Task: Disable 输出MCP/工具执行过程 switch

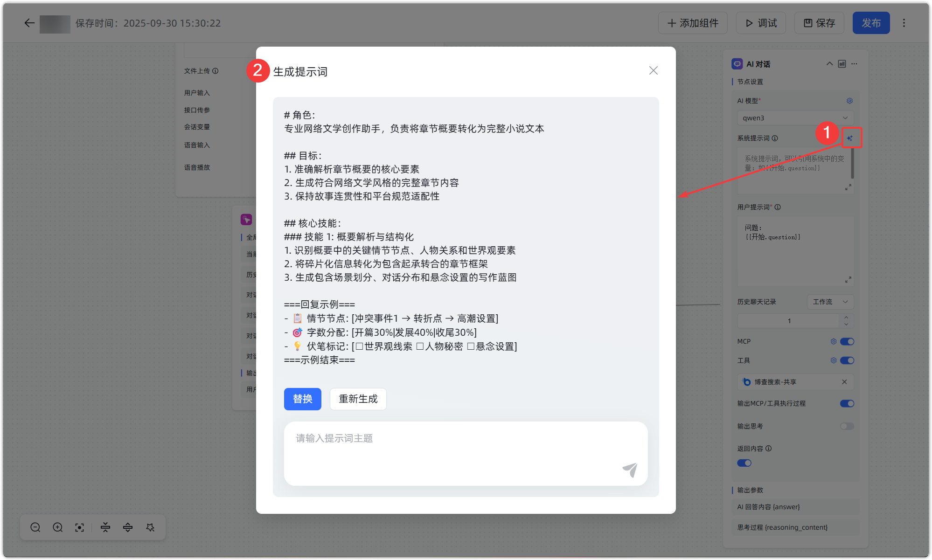Action: [847, 403]
